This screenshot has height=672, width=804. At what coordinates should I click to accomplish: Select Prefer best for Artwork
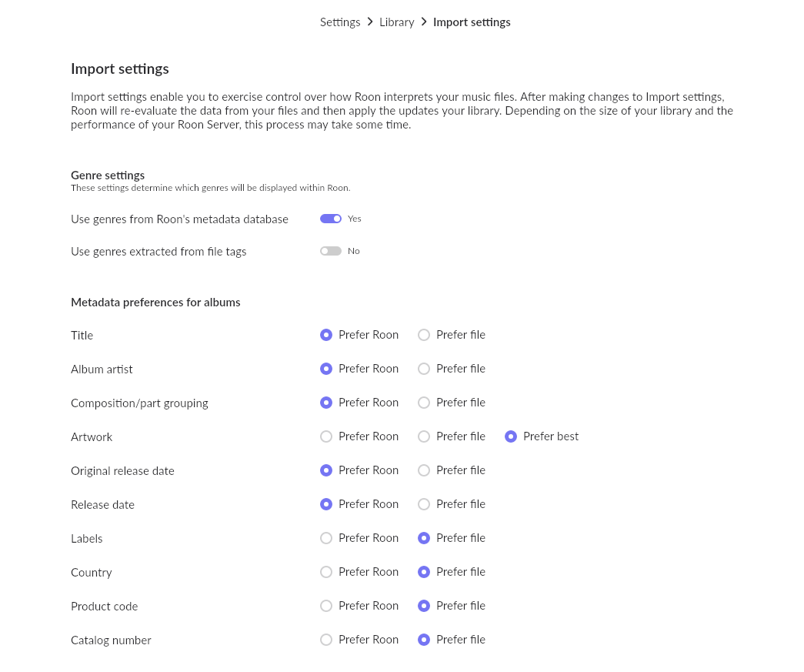511,436
